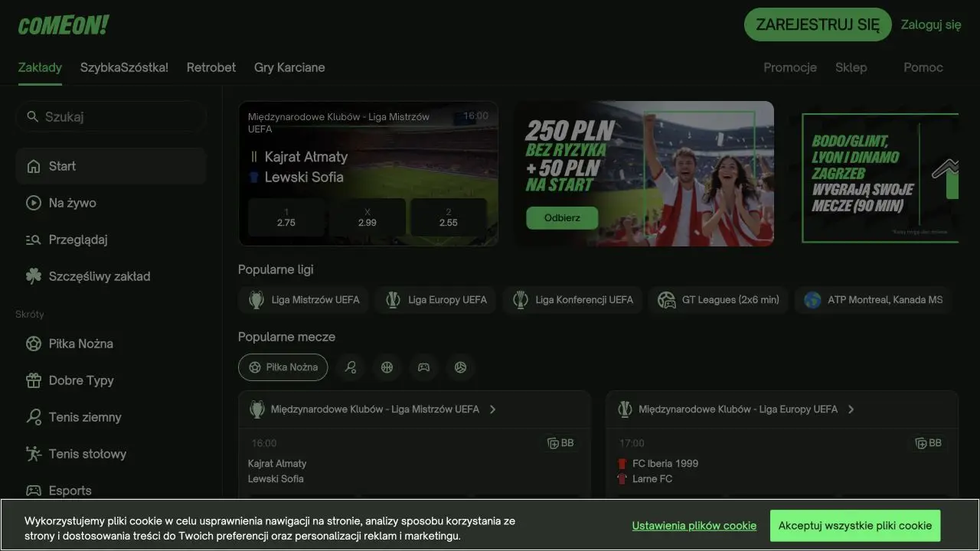Select Start in the sidebar
The image size is (980, 551).
tap(111, 166)
